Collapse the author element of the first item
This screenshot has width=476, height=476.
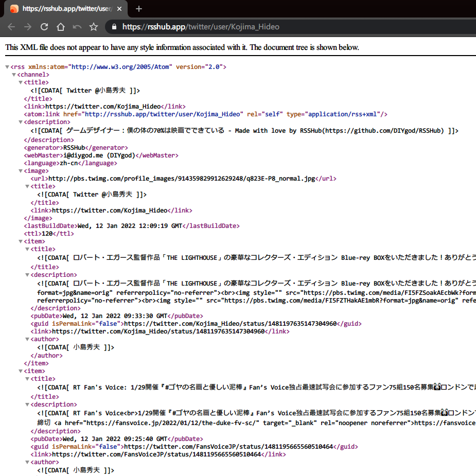point(27,339)
